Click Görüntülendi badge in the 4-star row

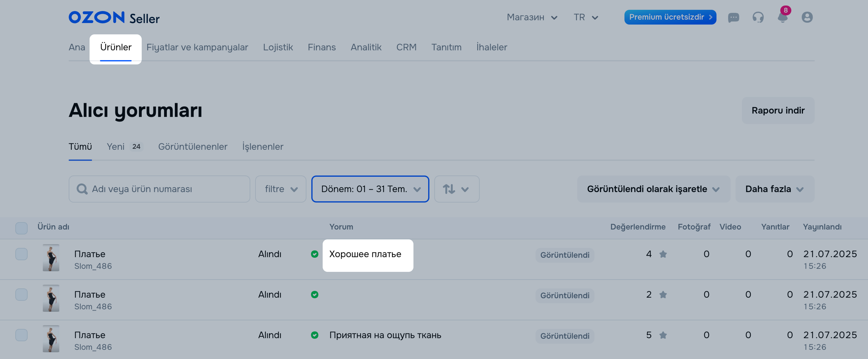(565, 255)
